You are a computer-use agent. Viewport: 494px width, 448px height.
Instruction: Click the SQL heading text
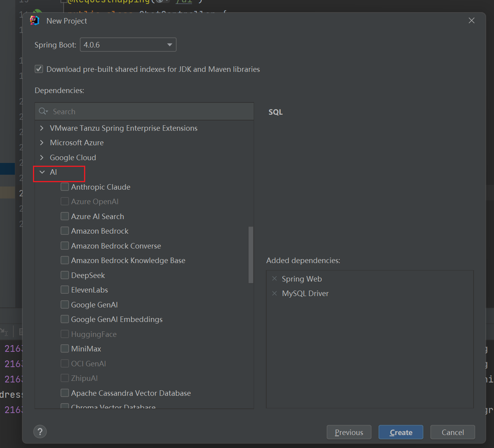pos(276,112)
